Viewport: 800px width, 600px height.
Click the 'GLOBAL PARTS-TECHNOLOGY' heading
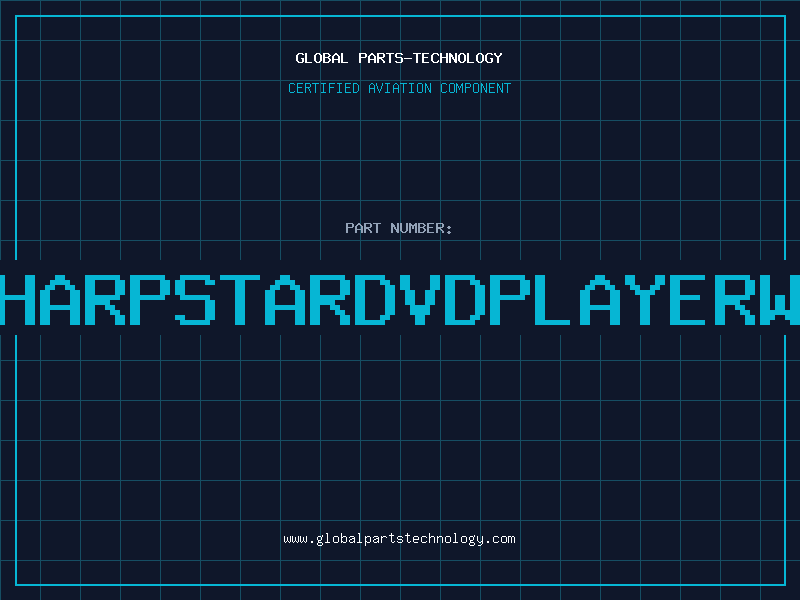tap(399, 58)
